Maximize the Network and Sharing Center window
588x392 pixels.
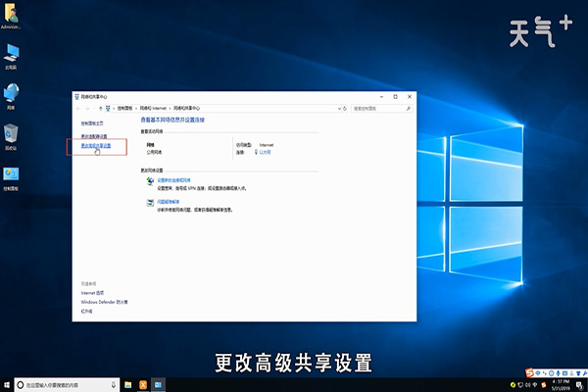pos(395,97)
